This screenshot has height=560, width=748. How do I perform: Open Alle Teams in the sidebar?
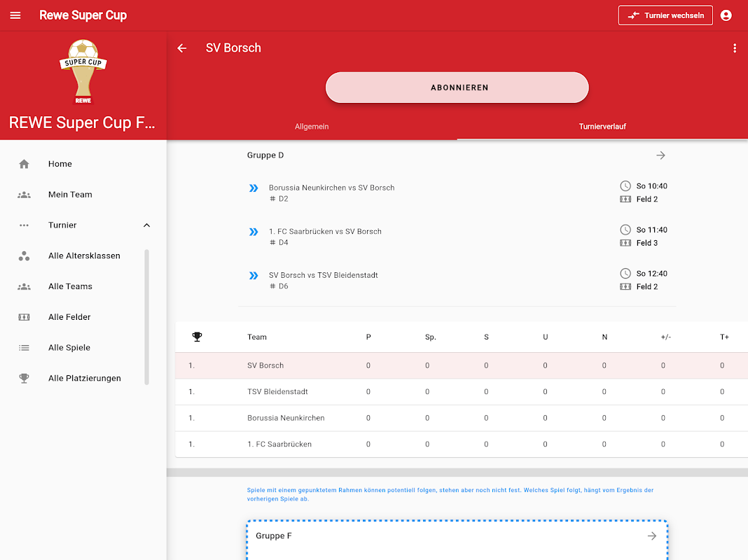tap(71, 286)
